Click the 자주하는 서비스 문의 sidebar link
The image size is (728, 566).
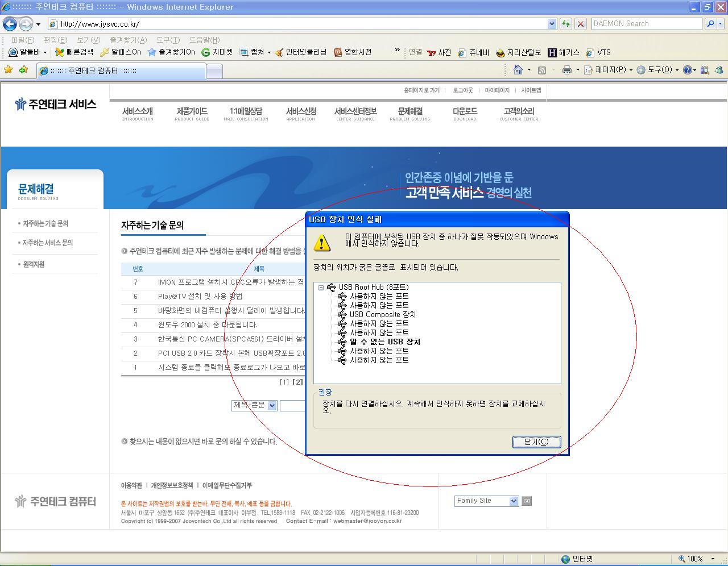pos(48,243)
